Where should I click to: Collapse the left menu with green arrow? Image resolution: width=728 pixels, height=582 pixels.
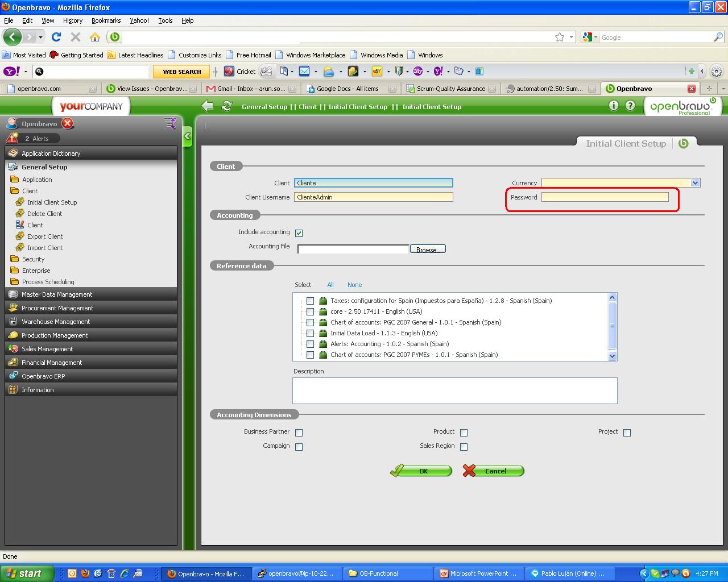point(188,136)
